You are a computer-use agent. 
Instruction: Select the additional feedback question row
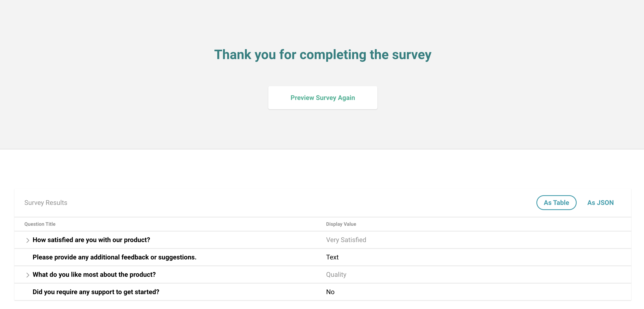click(322, 257)
